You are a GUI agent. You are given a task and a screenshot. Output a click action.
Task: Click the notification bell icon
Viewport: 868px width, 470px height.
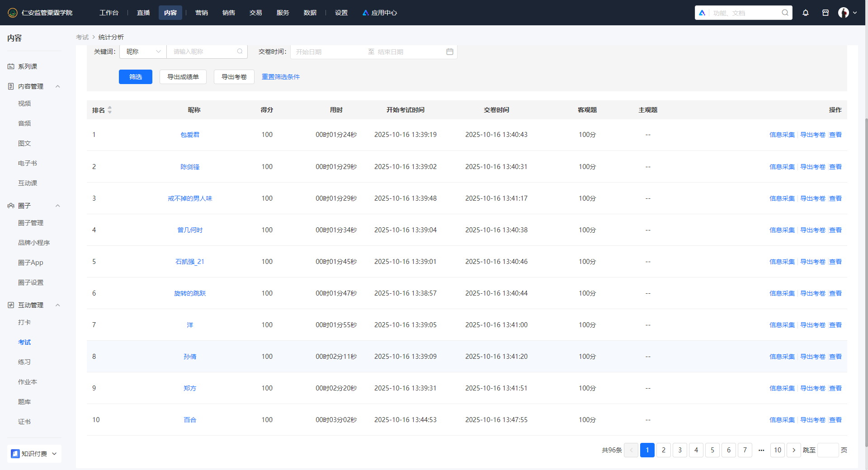(806, 13)
